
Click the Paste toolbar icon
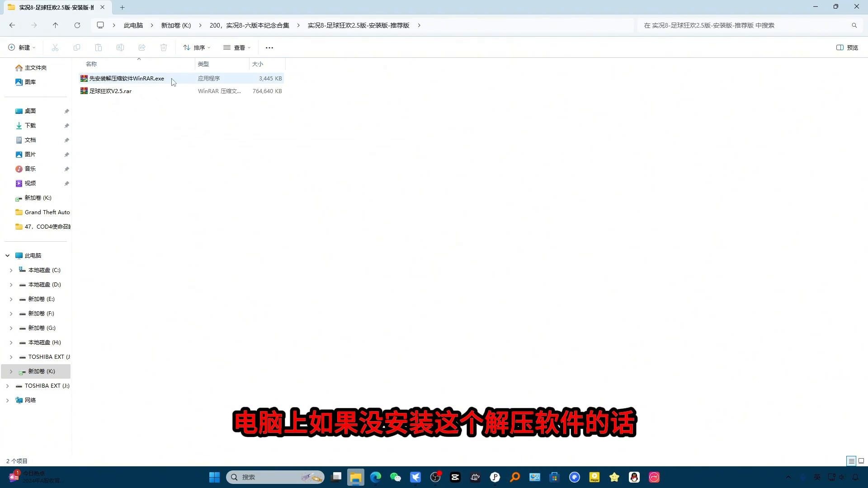point(99,47)
